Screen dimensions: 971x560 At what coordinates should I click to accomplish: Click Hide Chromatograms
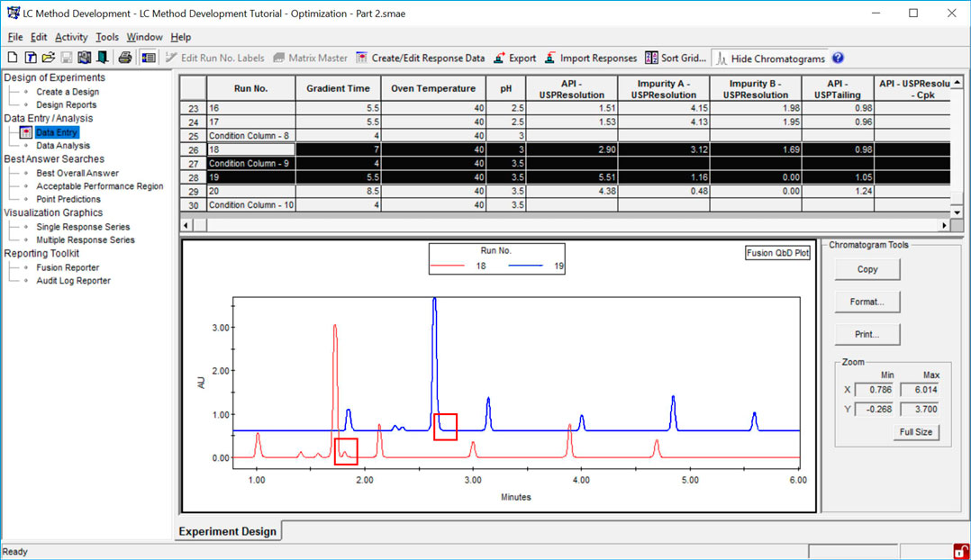tap(771, 59)
